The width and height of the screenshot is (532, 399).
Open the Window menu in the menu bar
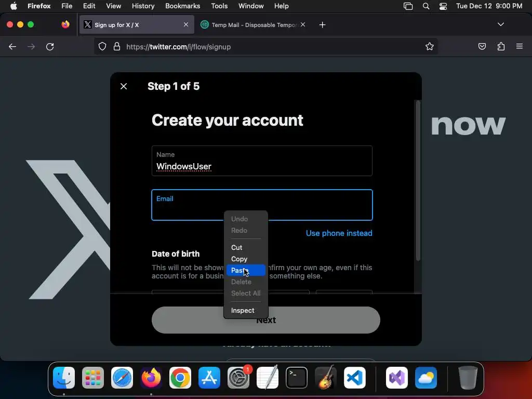point(251,6)
